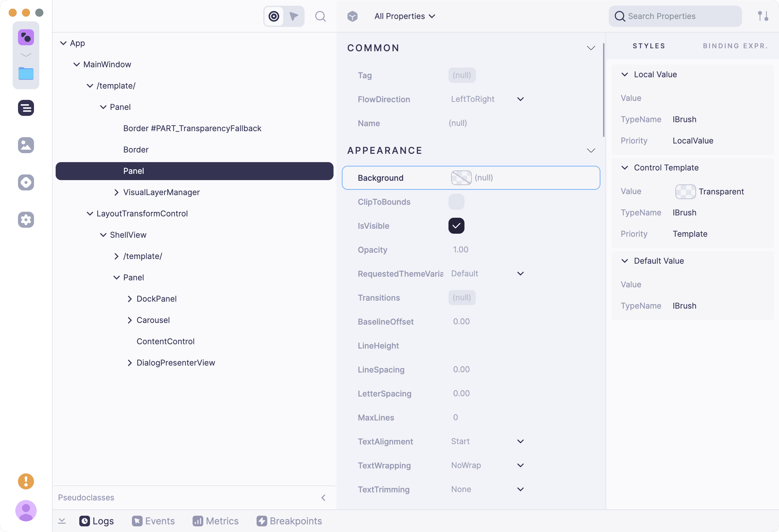779x532 pixels.
Task: Open the All Properties filter dropdown
Action: coord(404,16)
